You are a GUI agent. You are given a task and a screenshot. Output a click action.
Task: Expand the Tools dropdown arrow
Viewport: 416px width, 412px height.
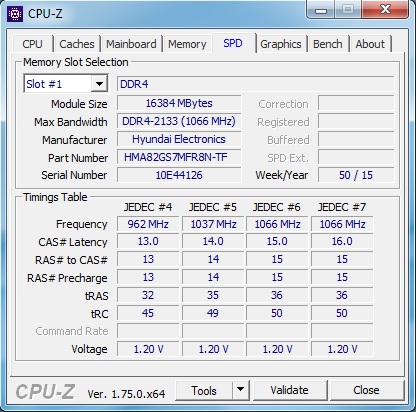(240, 390)
